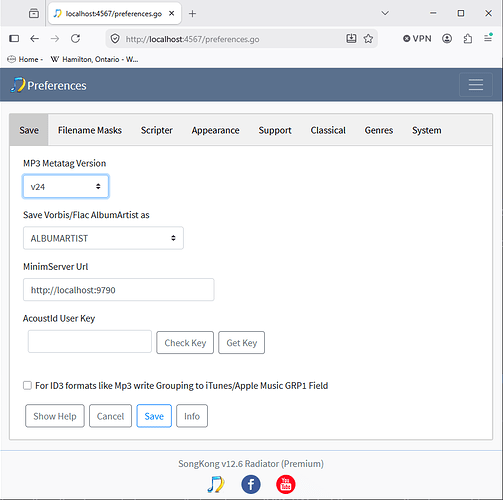The image size is (503, 500).
Task: Click the SongKong music note footer icon
Action: click(x=216, y=484)
